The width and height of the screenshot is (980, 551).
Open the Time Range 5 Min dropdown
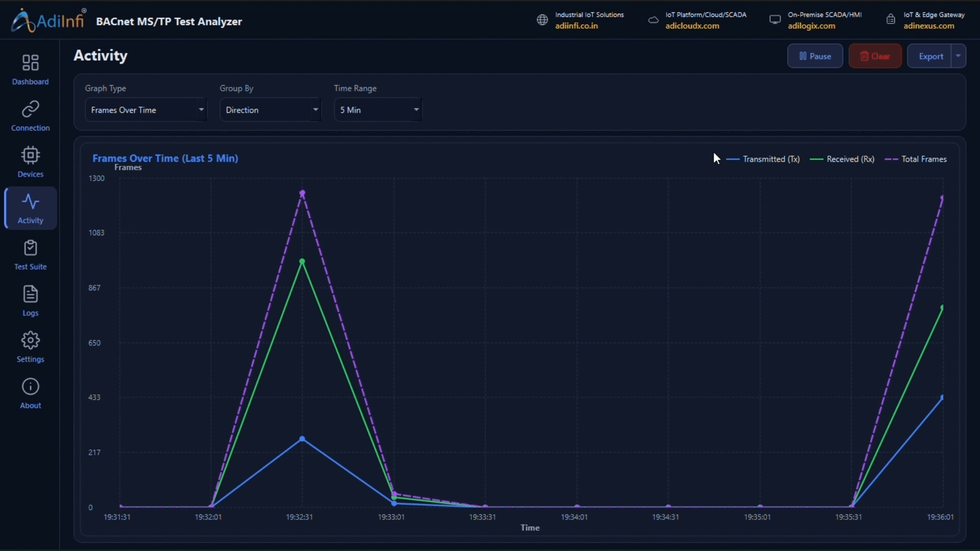(x=378, y=110)
